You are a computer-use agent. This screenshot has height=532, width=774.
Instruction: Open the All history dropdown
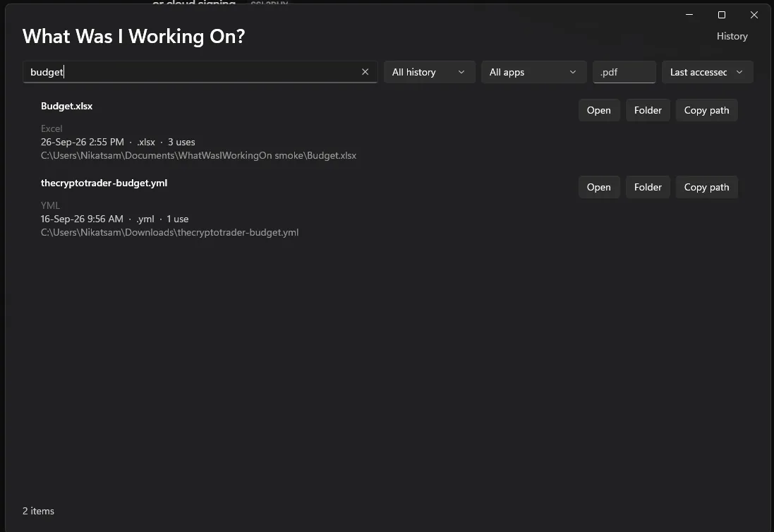point(429,72)
